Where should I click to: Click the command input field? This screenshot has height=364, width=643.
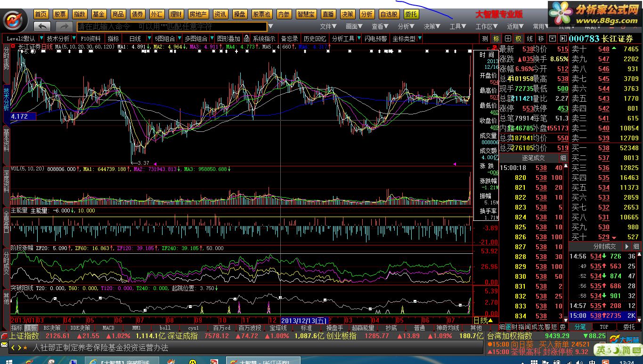coord(171,26)
